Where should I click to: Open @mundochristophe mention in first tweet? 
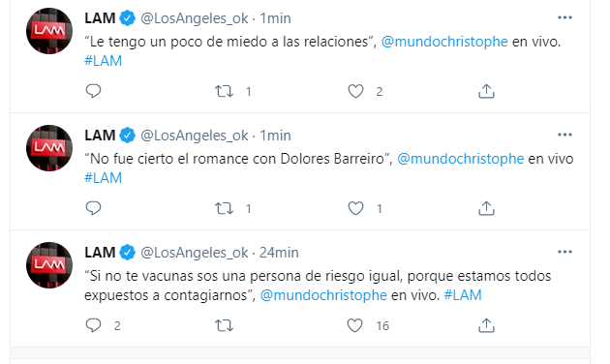[x=444, y=42]
